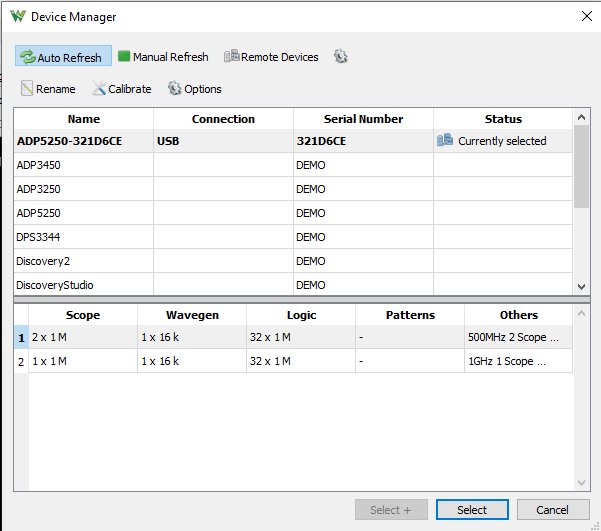601x531 pixels.
Task: Select the ADP3450 demo device
Action: pos(293,165)
